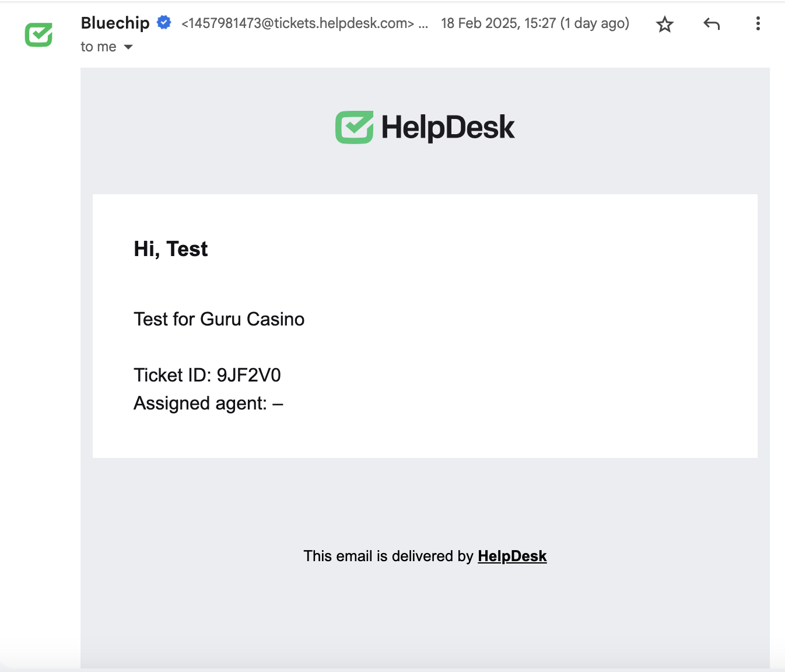The image size is (785, 672).
Task: Click the HelpDesk wordmark in the banner
Action: click(x=447, y=127)
